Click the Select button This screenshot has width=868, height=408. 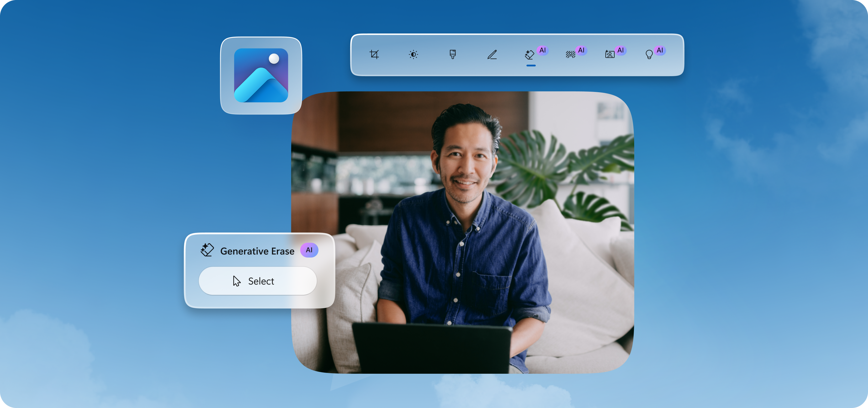coord(258,281)
